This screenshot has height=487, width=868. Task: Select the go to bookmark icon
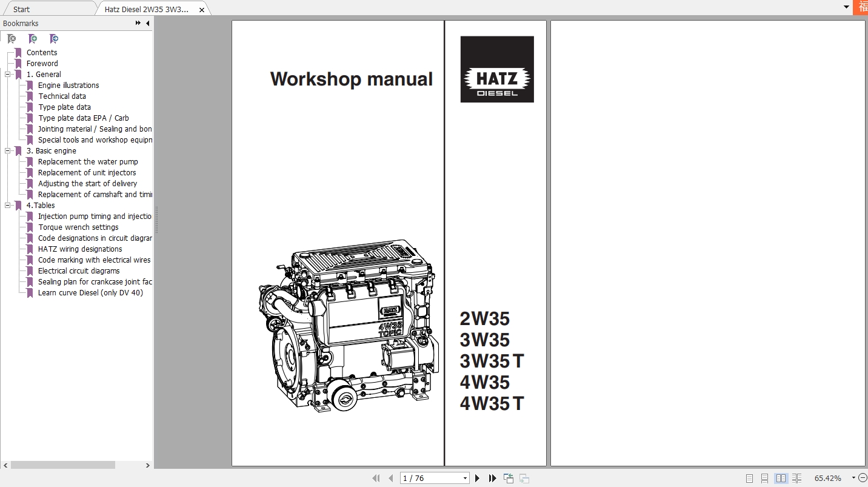pos(54,38)
